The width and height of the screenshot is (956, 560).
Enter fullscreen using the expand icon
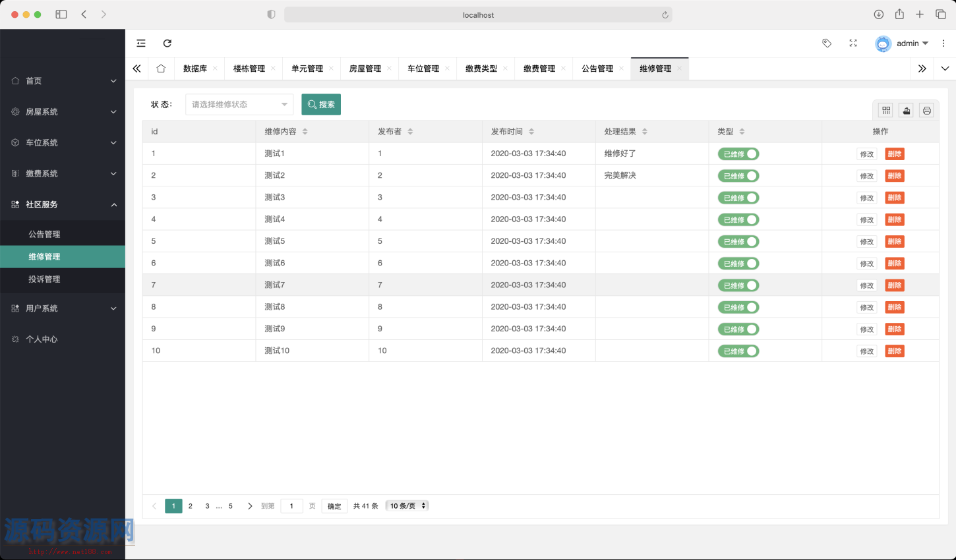pos(853,43)
